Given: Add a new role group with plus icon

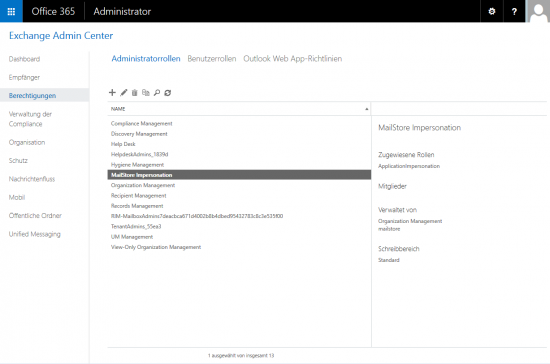Looking at the screenshot, I should (112, 93).
